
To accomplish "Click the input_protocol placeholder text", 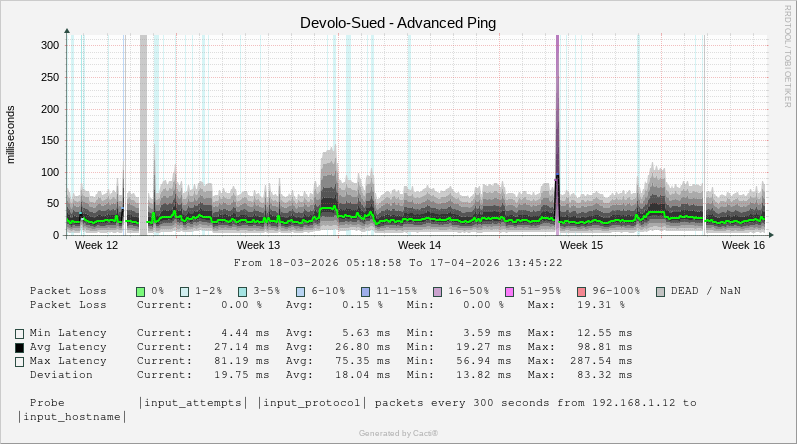I will click(x=311, y=403).
